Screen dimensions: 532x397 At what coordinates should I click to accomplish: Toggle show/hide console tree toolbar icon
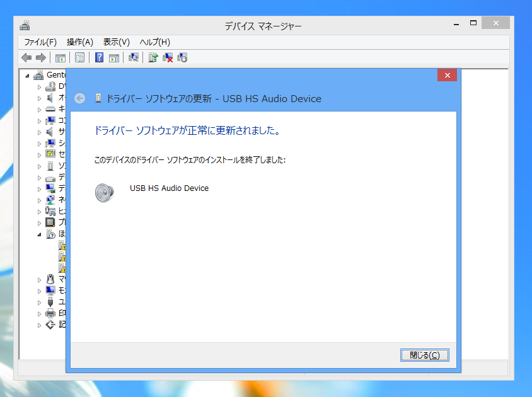pos(61,58)
